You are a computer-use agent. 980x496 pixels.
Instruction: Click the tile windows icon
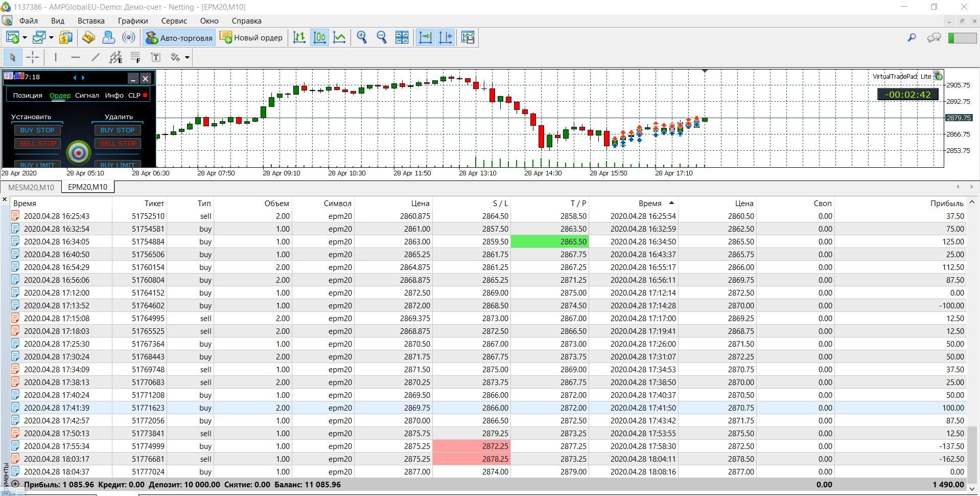click(402, 37)
